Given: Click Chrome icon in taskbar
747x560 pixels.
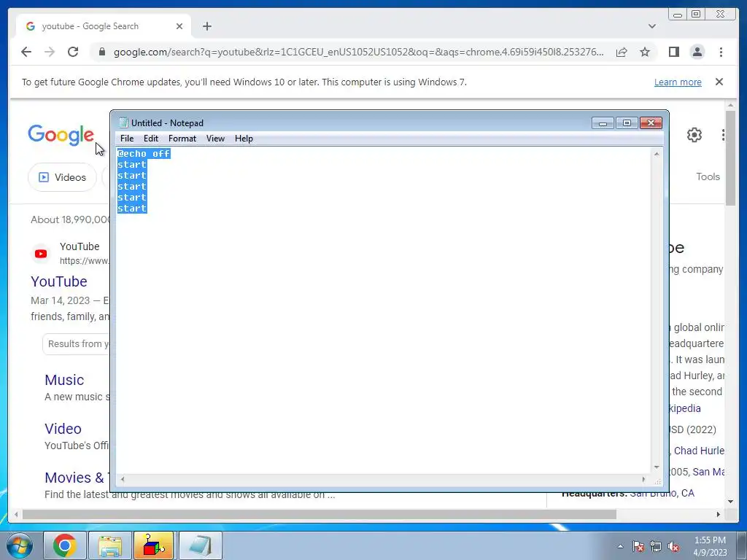Looking at the screenshot, I should pos(64,545).
